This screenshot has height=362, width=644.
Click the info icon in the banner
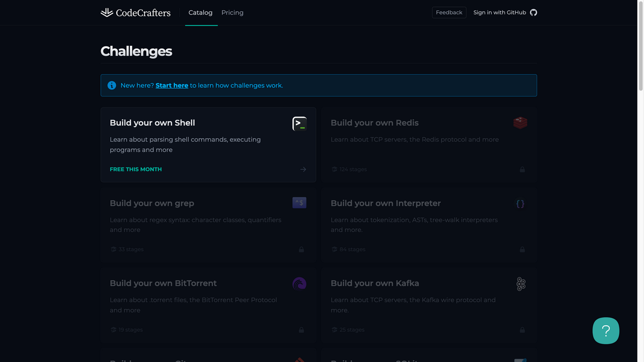point(112,85)
